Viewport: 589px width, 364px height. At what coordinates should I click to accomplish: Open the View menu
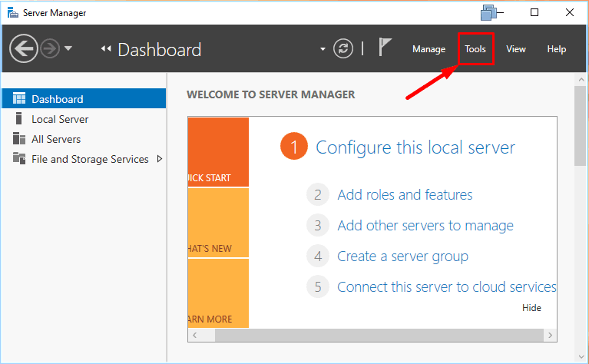(516, 49)
